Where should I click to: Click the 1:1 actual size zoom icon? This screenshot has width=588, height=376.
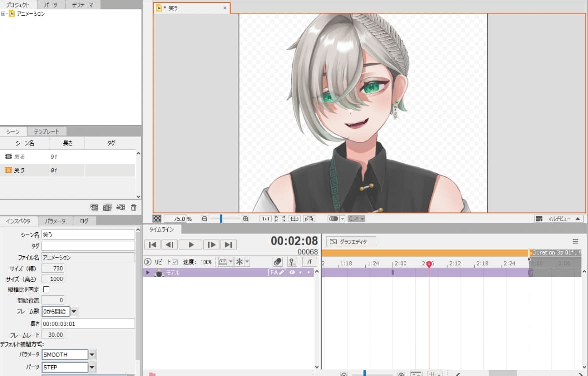(266, 219)
